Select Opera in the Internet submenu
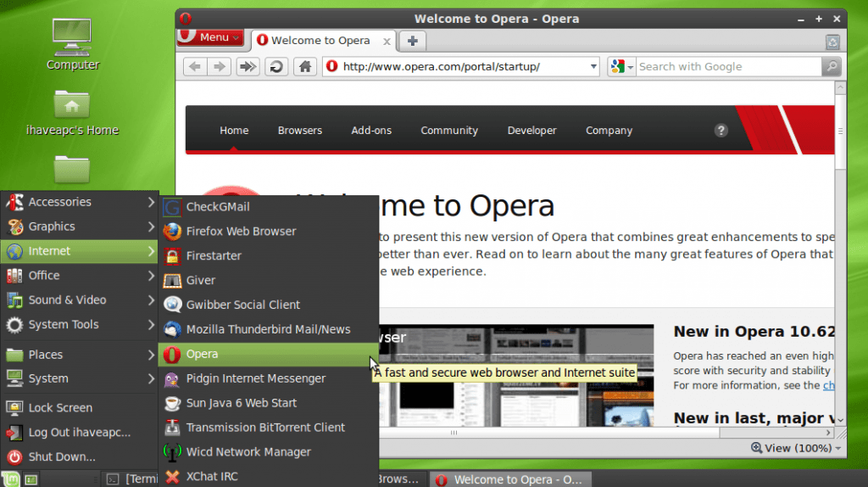 [x=269, y=354]
